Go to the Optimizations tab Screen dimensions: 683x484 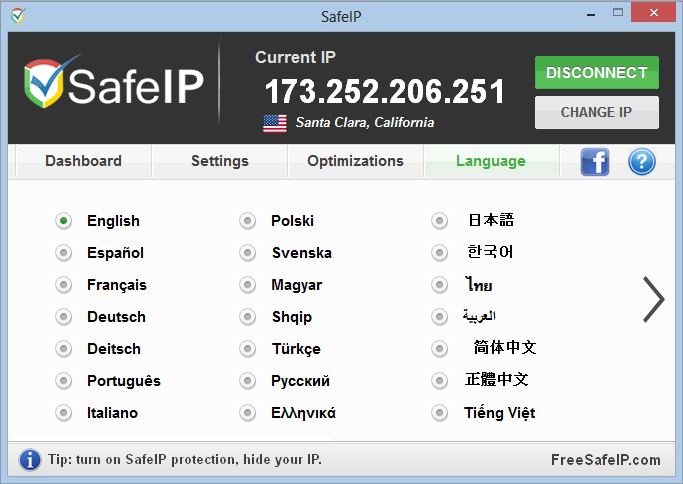click(x=355, y=161)
